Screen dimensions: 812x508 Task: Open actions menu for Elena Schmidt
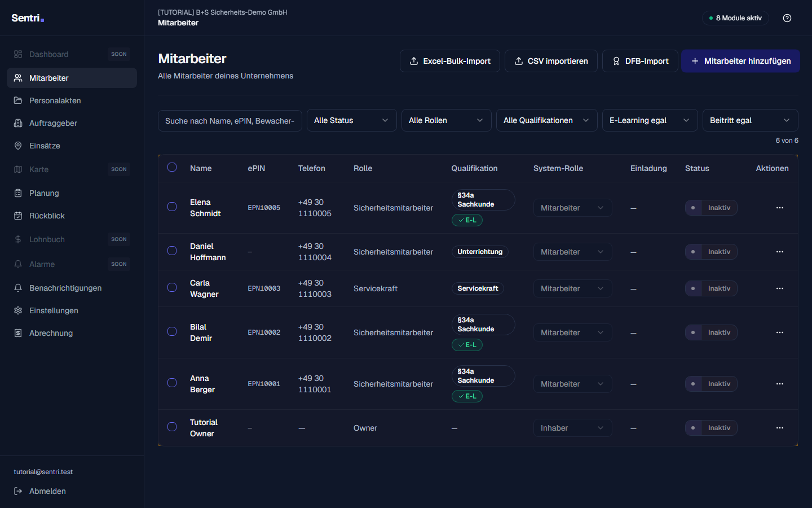[x=780, y=208]
